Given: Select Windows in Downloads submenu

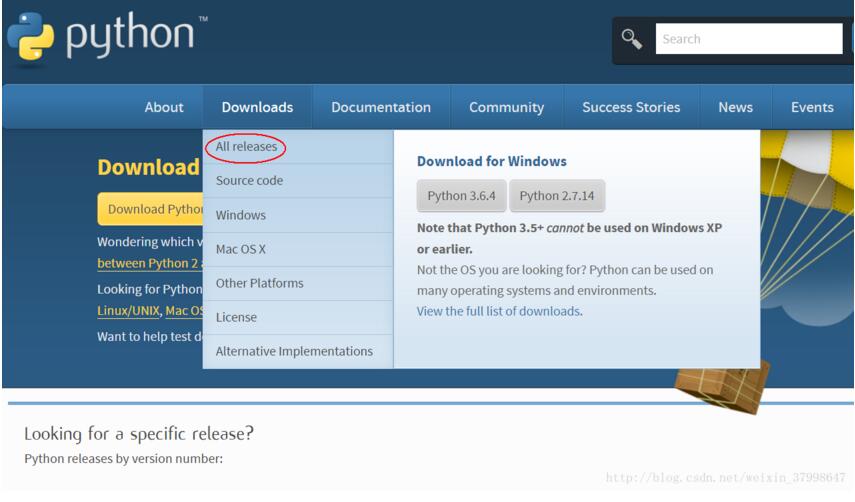Looking at the screenshot, I should coord(298,215).
